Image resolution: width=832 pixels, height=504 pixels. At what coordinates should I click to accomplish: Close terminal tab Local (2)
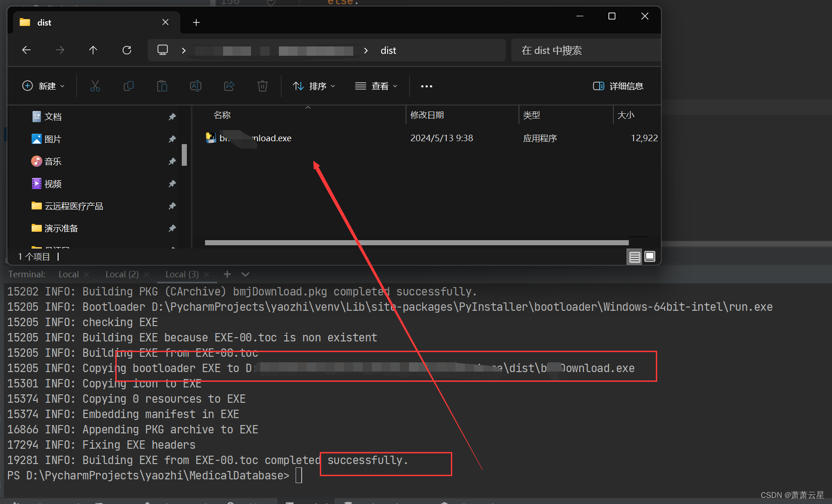146,275
